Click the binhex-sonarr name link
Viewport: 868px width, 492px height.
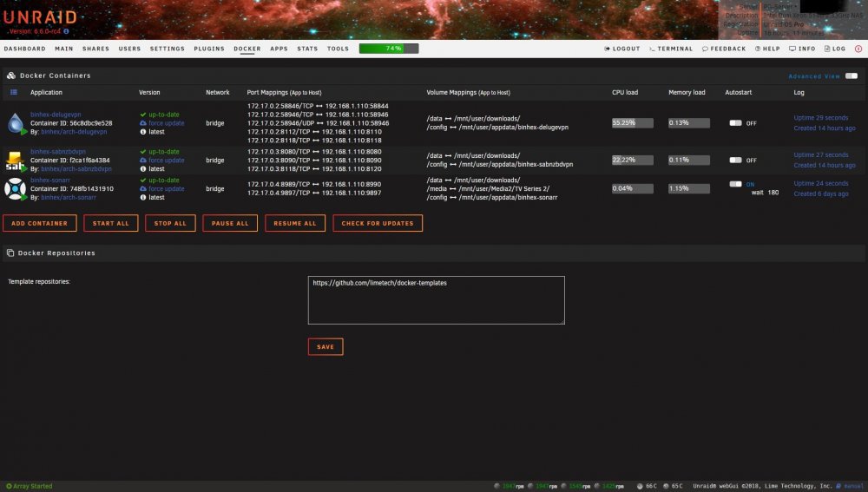pos(49,180)
